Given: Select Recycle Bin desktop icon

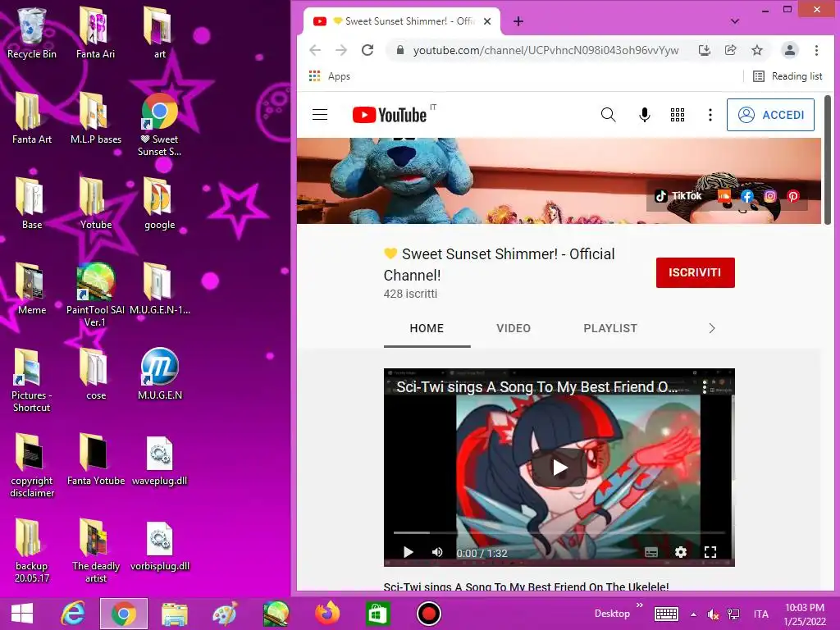Looking at the screenshot, I should pyautogui.click(x=32, y=33).
